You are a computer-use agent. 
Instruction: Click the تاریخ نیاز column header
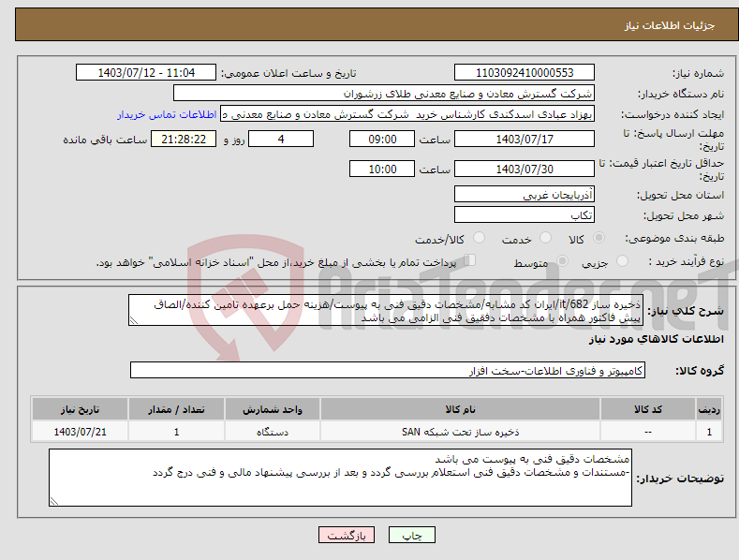[x=81, y=409]
